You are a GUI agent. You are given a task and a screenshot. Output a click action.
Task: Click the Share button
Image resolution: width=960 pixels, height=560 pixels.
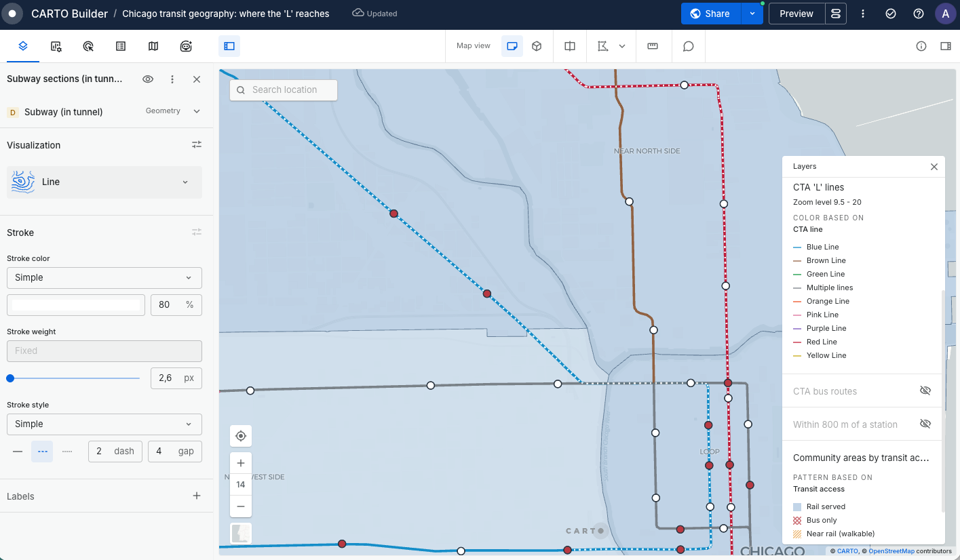click(711, 14)
